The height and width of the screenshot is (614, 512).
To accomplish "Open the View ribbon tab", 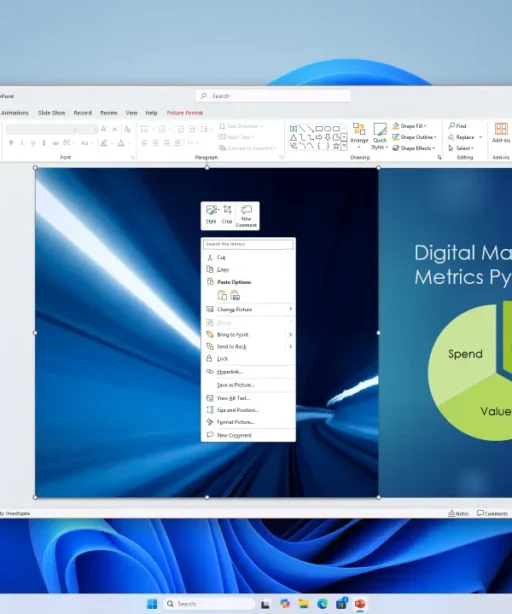I will (x=132, y=113).
